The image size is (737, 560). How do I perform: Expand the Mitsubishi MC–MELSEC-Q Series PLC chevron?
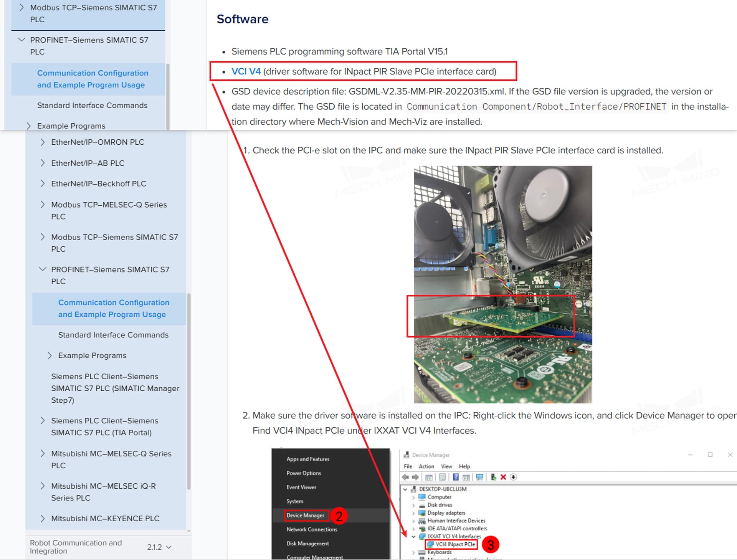click(42, 453)
